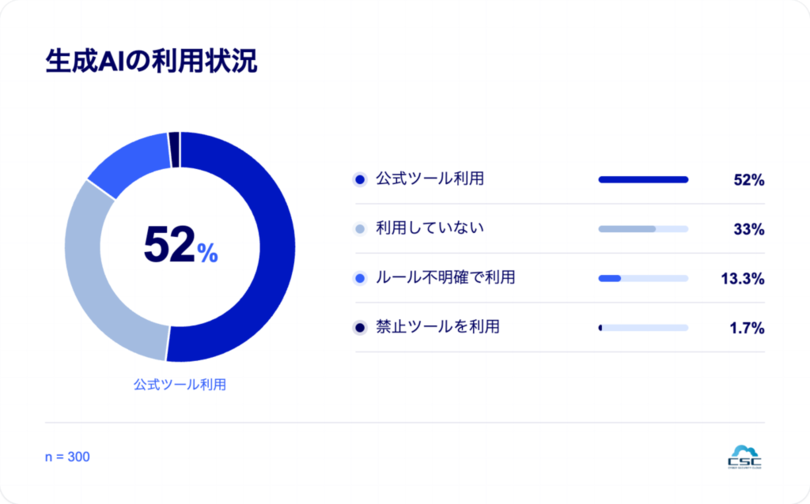Click the 公式ツール利用 legend label
810x504 pixels.
coord(430,179)
